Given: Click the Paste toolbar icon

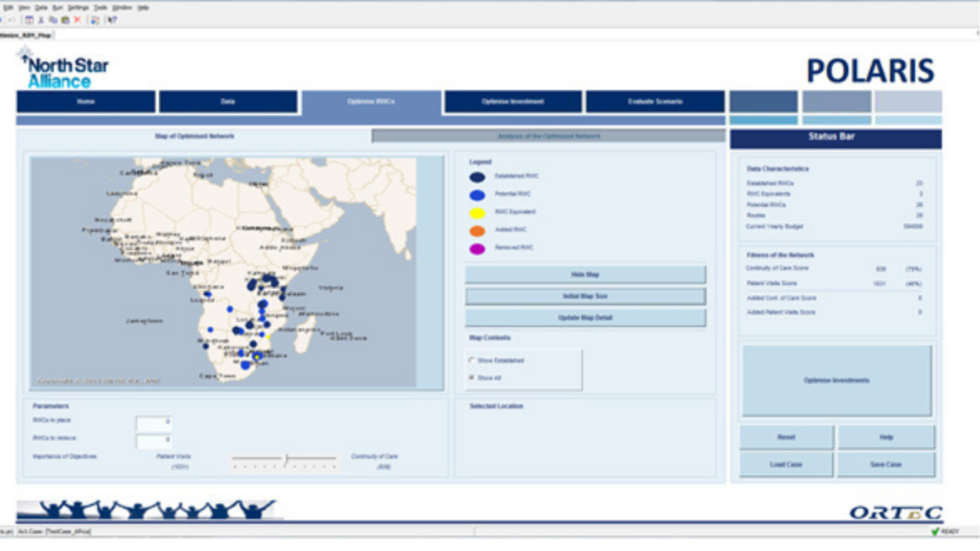Looking at the screenshot, I should (65, 20).
